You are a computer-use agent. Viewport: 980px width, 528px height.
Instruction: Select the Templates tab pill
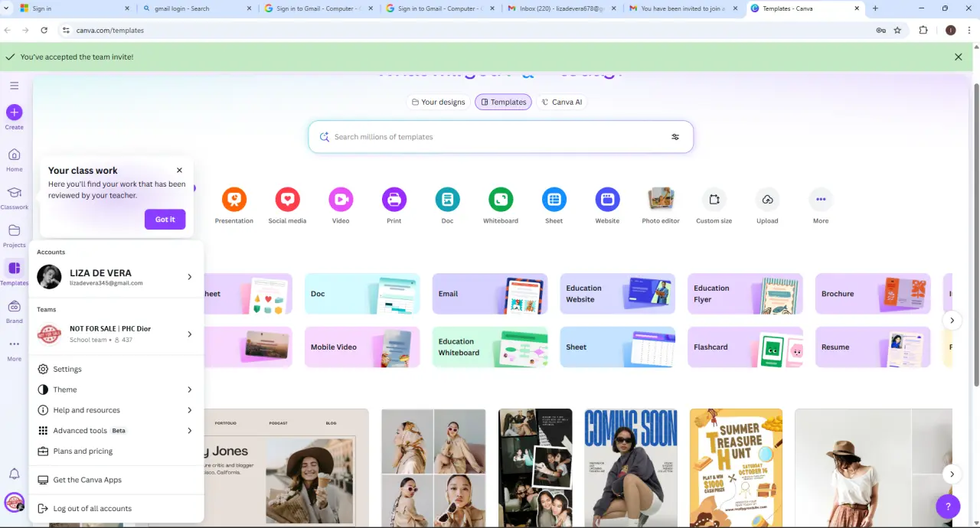click(x=503, y=102)
